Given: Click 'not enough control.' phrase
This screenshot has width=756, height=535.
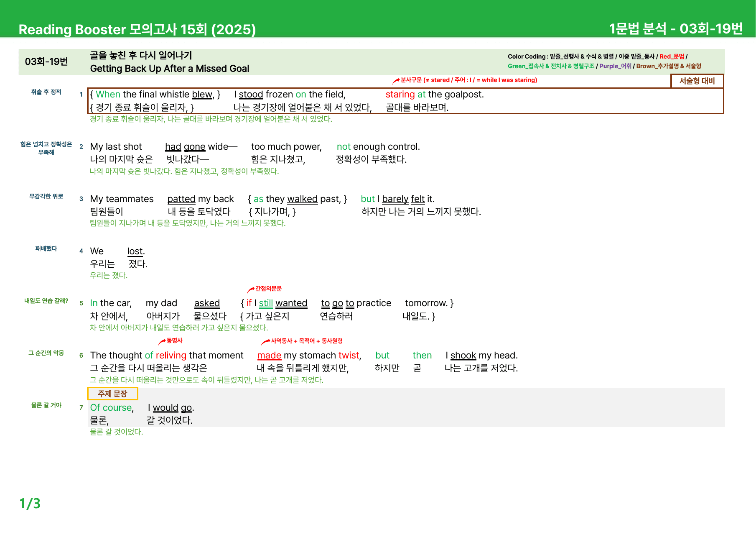Looking at the screenshot, I should pos(378,147).
